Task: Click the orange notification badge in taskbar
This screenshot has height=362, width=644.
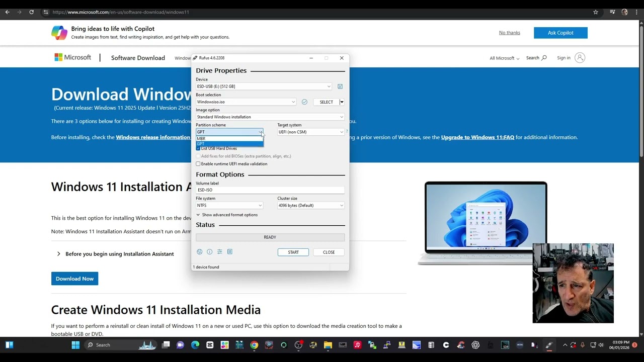Action: [x=634, y=345]
